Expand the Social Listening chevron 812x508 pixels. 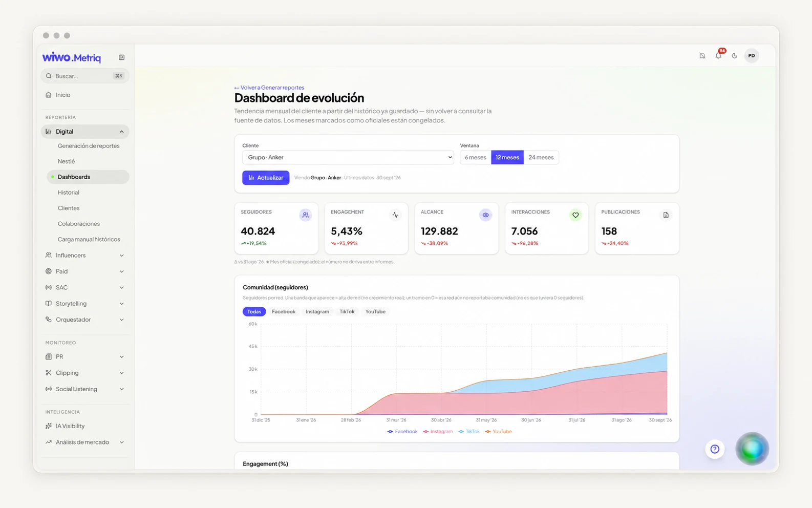tap(121, 389)
